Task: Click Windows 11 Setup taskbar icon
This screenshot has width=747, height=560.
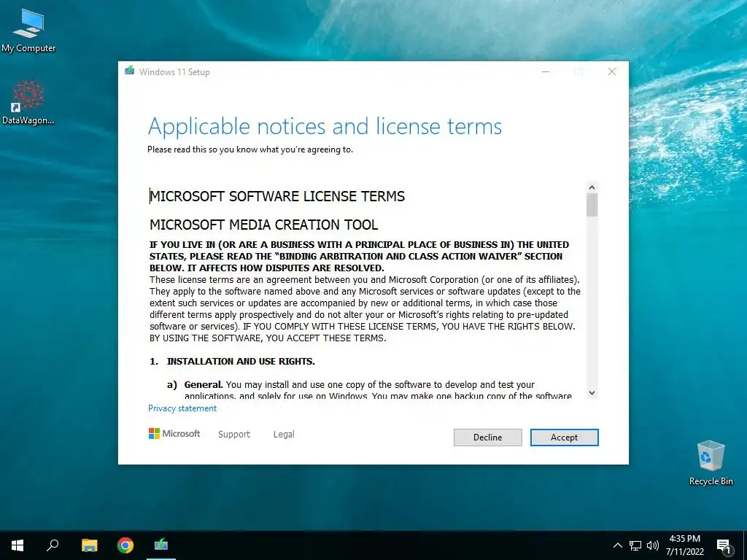Action: [161, 545]
